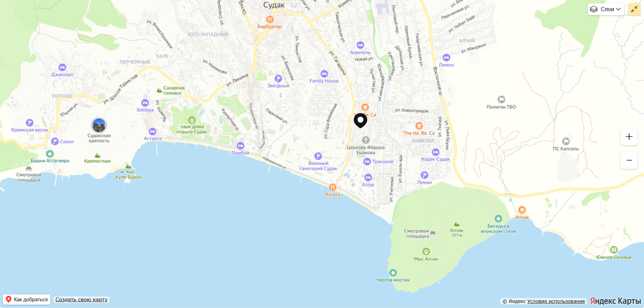The width and height of the screenshot is (644, 308).
Task: Click the Как добраться button
Action: click(x=27, y=300)
